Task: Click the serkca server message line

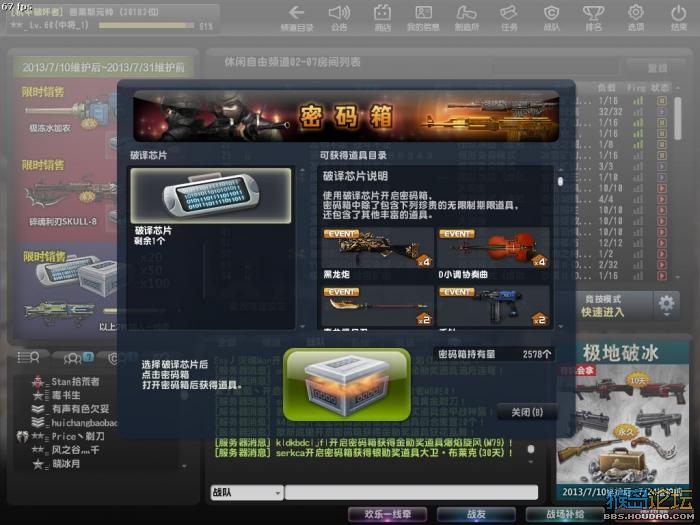Action: coord(363,453)
